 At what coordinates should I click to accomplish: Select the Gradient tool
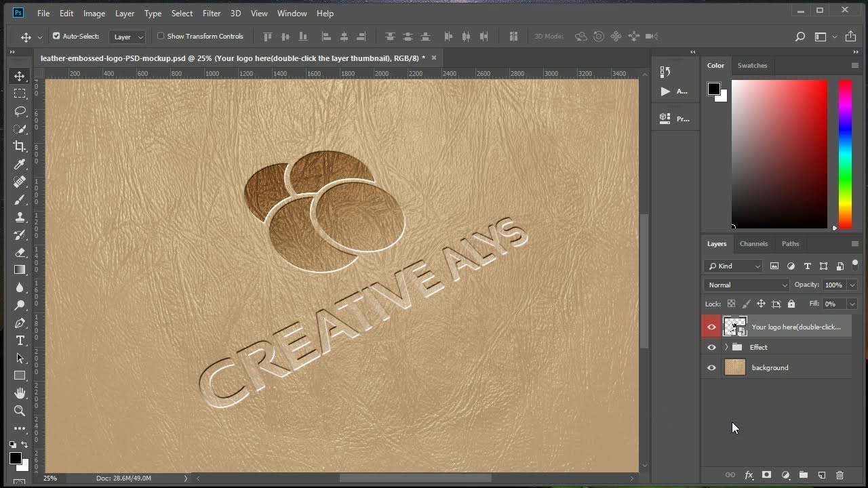tap(20, 270)
